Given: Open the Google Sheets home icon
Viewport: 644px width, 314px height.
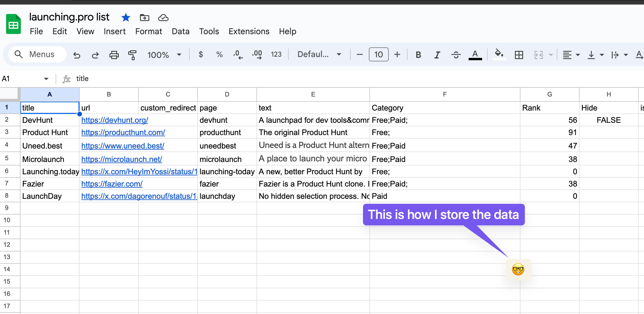Looking at the screenshot, I should point(13,24).
